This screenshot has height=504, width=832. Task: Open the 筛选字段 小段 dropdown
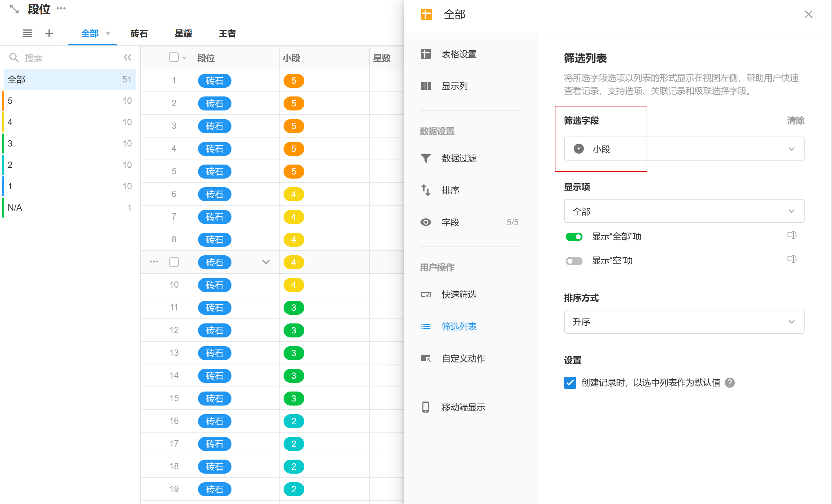click(x=684, y=149)
